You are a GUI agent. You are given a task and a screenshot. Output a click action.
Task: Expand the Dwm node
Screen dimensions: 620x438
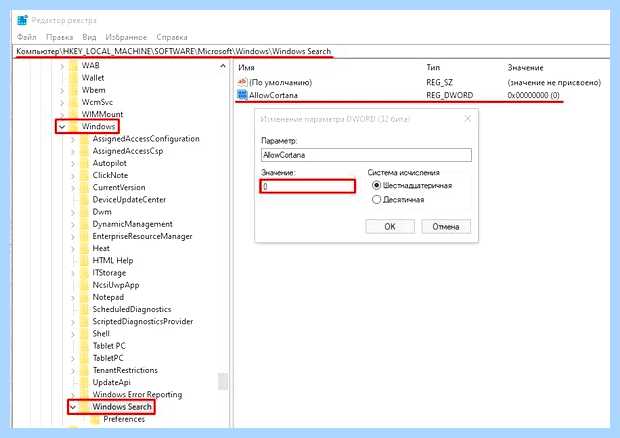coord(73,212)
